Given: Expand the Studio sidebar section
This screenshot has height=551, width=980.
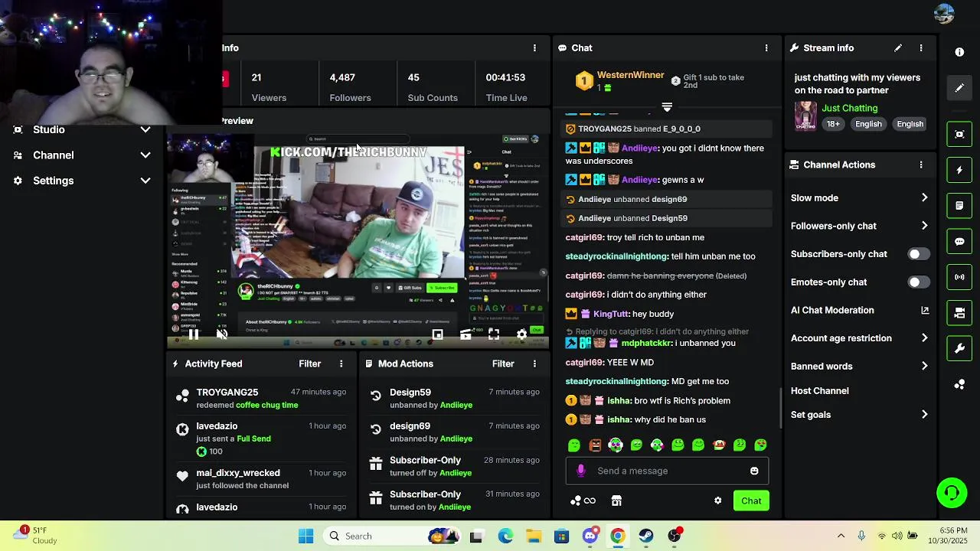Looking at the screenshot, I should pyautogui.click(x=82, y=129).
